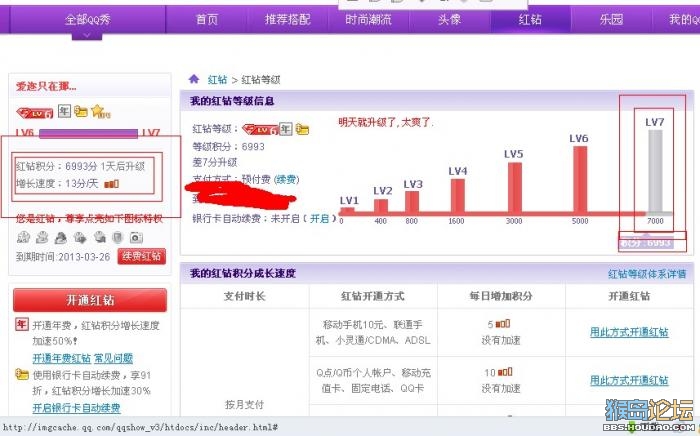
Task: Click the red 年 icon beside 开通年费
Action: coord(22,324)
